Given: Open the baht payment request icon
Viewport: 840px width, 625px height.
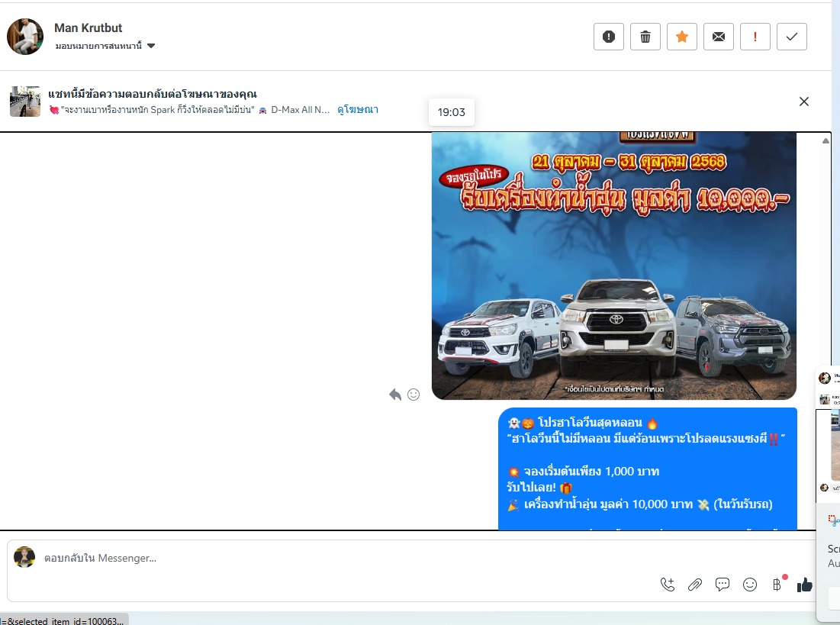Looking at the screenshot, I should tap(777, 585).
